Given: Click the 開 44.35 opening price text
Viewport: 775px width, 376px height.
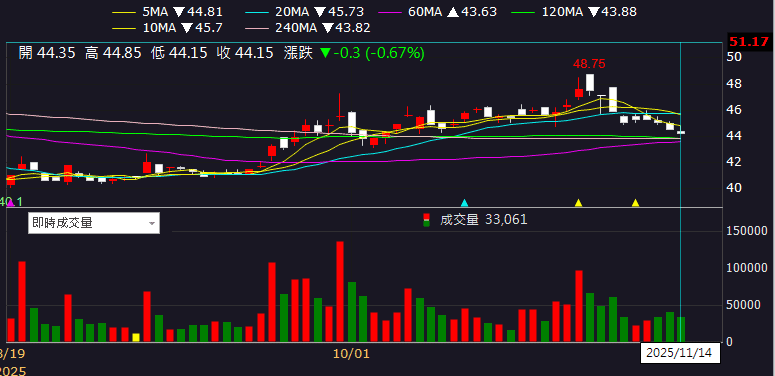Looking at the screenshot, I should tap(47, 53).
